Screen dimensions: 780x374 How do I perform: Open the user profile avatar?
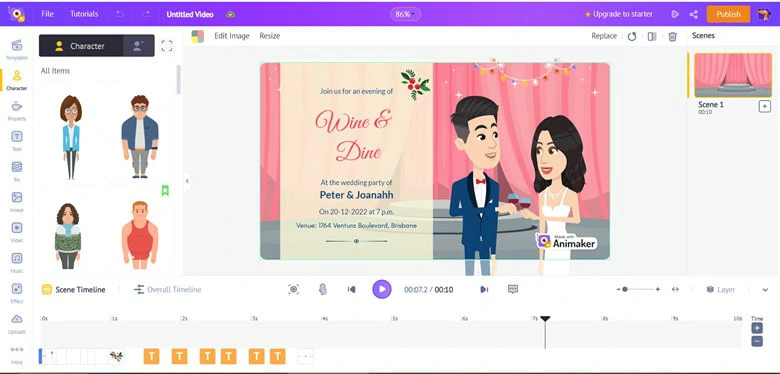[x=764, y=14]
